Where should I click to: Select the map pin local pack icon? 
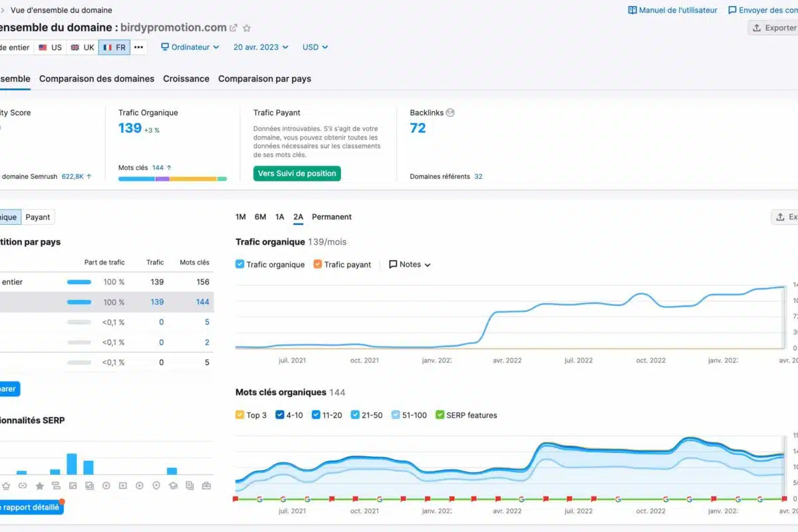click(156, 485)
